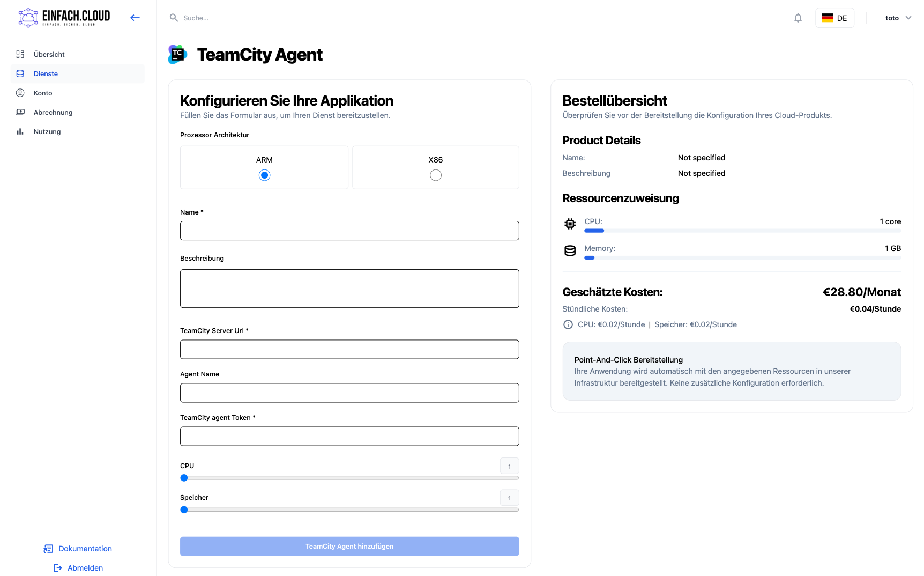Image resolution: width=924 pixels, height=576 pixels.
Task: Select the ARM architecture radio button
Action: click(x=264, y=175)
